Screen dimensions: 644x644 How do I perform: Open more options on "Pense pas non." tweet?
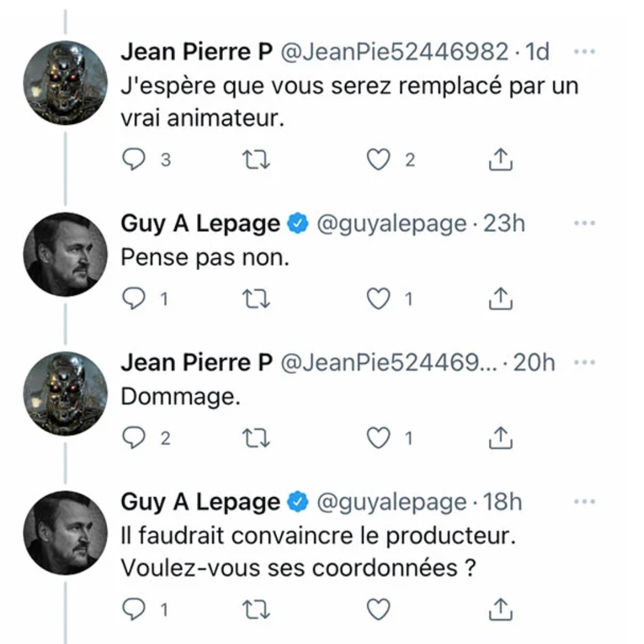pos(584,224)
